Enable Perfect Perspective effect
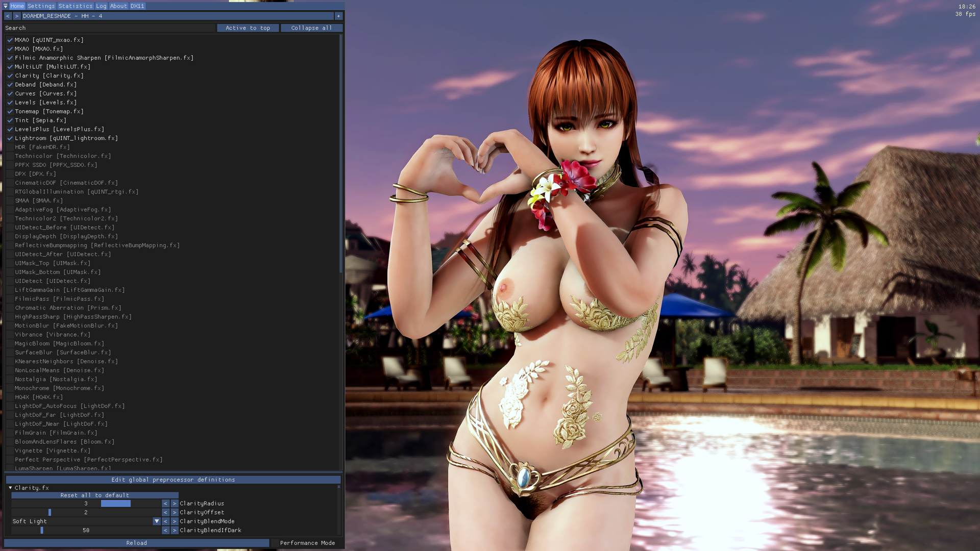980x551 pixels. tap(10, 460)
